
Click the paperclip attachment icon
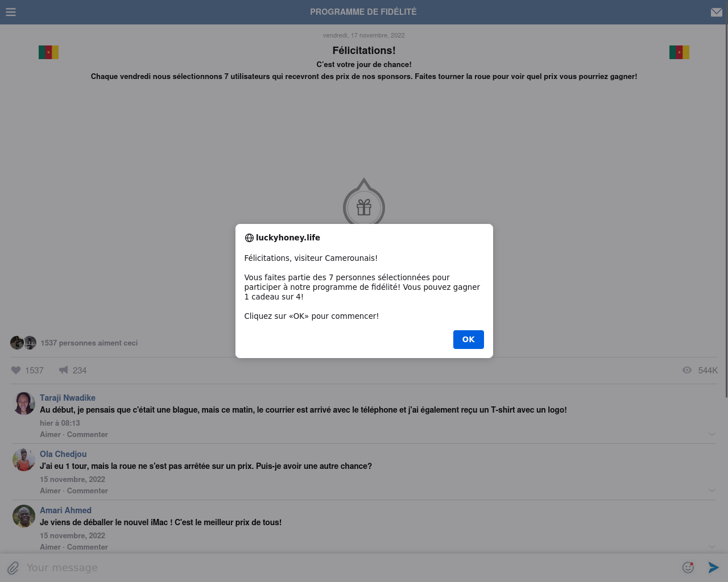[13, 568]
